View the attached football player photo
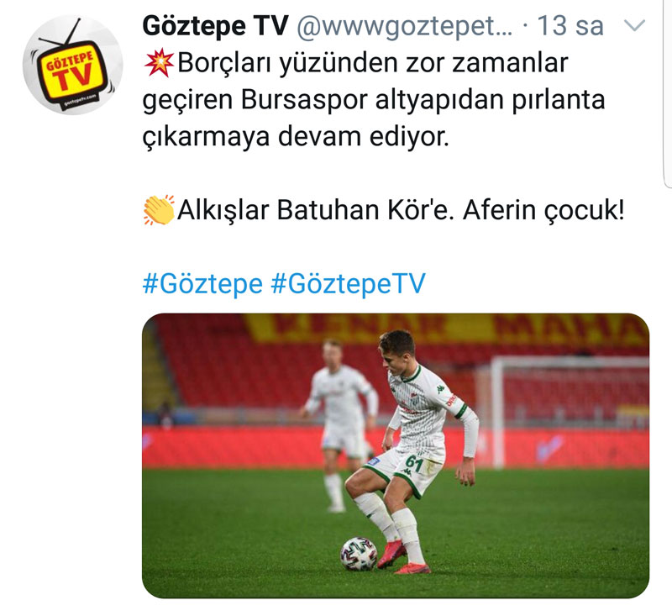Viewport: 672px width, 616px height. 396,455
